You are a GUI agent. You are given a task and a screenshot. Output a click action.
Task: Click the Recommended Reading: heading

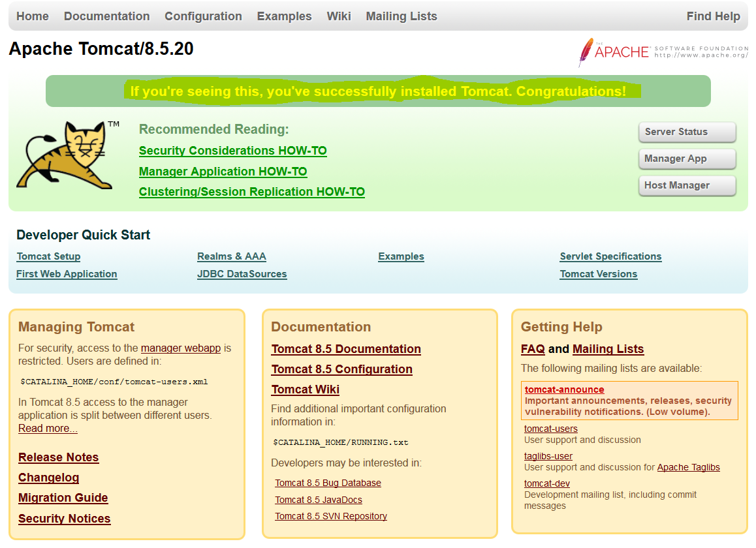tap(213, 129)
